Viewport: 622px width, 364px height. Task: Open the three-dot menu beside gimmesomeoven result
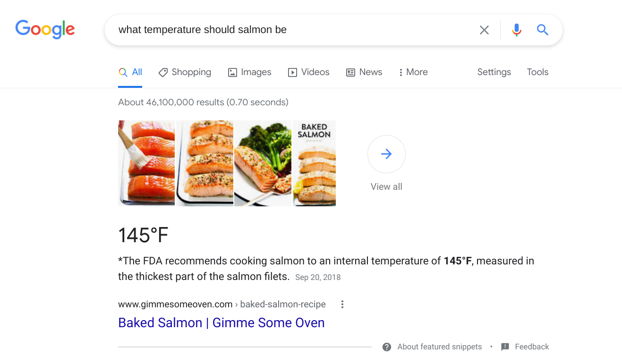point(342,305)
